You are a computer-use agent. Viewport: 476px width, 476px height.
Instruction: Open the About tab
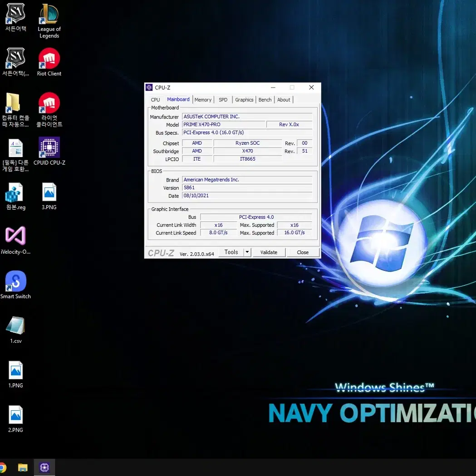click(x=284, y=99)
